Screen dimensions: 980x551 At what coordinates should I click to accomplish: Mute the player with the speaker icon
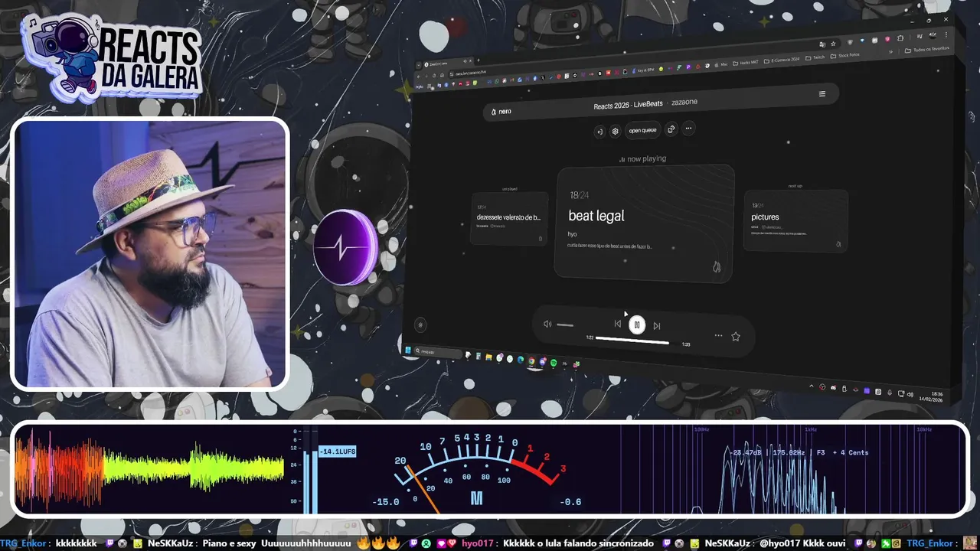[547, 324]
